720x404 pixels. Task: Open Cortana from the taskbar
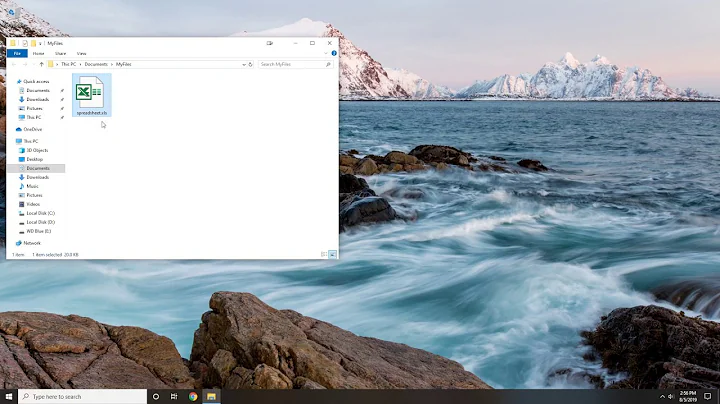156,397
